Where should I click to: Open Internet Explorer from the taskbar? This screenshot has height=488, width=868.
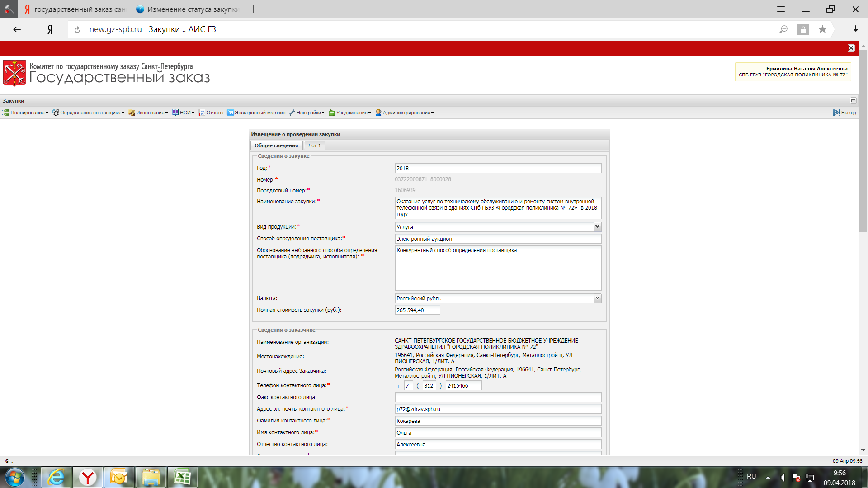56,478
